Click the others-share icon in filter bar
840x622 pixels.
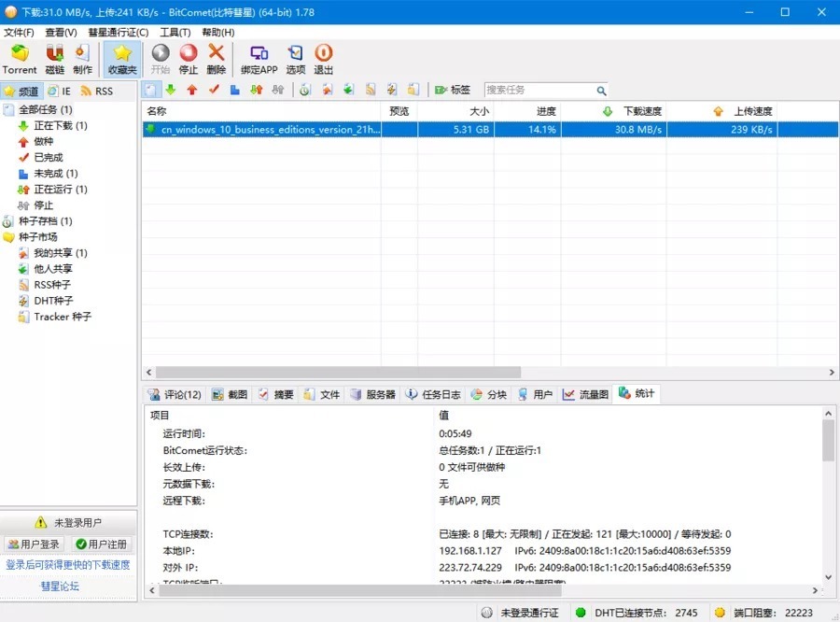(x=348, y=90)
